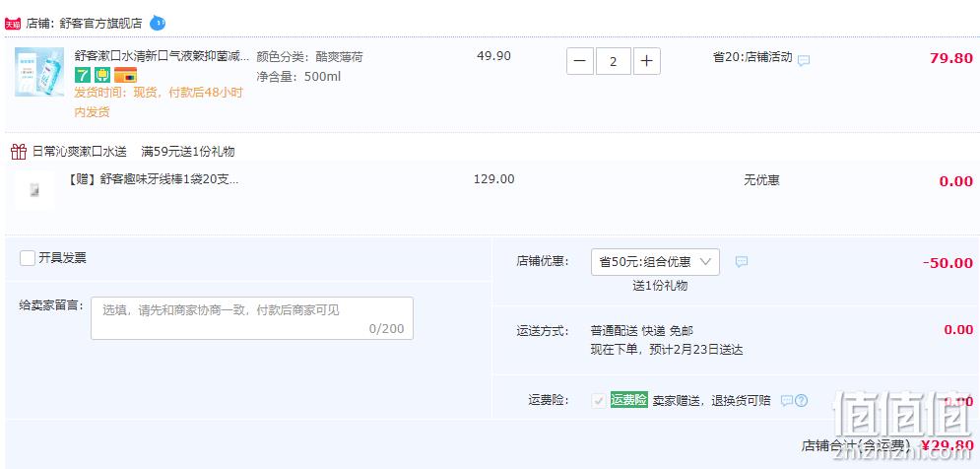The height and width of the screenshot is (469, 980).
Task: Click the gift price 129.00
Action: click(494, 179)
